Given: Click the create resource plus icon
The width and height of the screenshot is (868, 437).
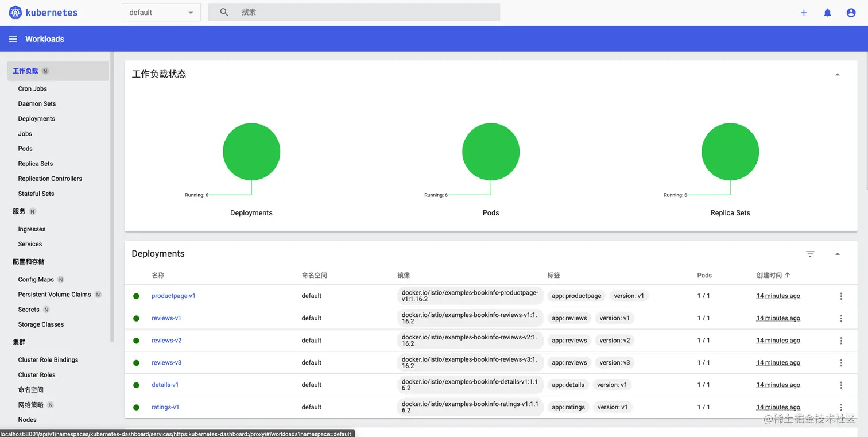Looking at the screenshot, I should pyautogui.click(x=804, y=12).
